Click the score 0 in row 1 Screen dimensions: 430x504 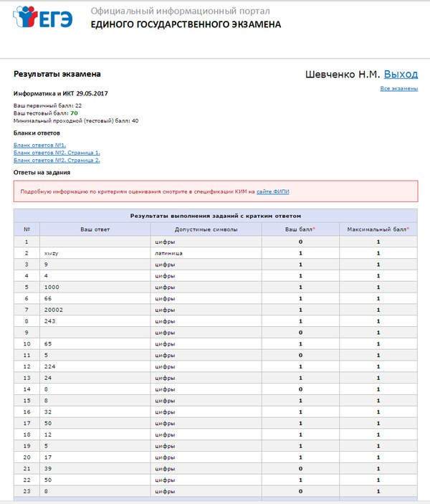[x=300, y=242]
